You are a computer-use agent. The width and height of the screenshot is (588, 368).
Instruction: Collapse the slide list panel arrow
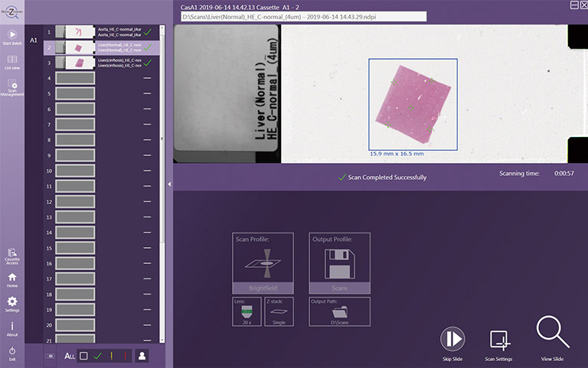pos(168,184)
